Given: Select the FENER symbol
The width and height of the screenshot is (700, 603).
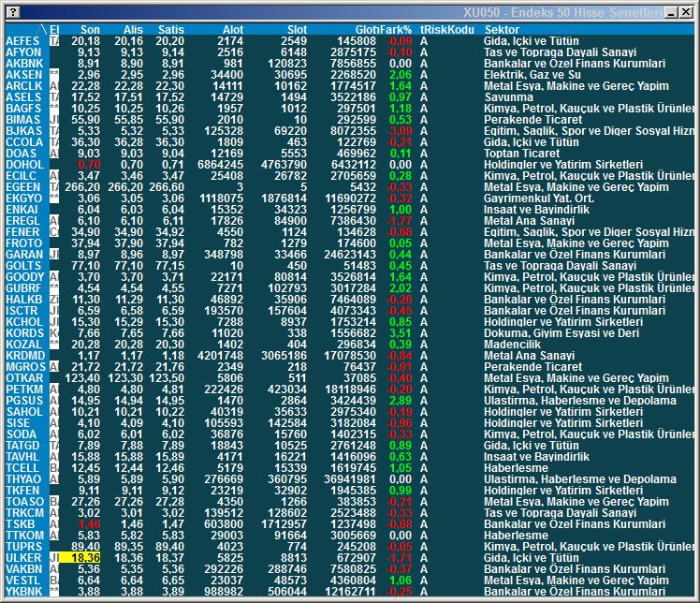Looking at the screenshot, I should [22, 232].
